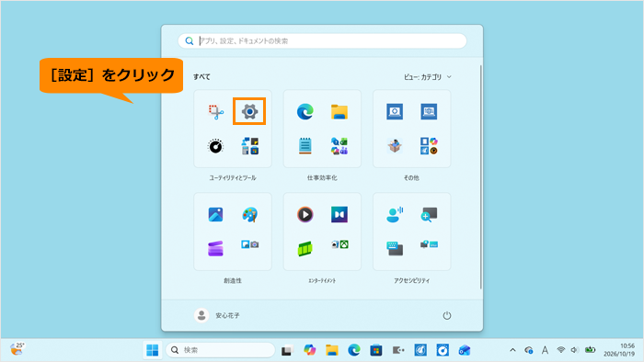Viewport: 644px width, 362px height.
Task: Show hidden icons chevron in system tray
Action: [512, 350]
